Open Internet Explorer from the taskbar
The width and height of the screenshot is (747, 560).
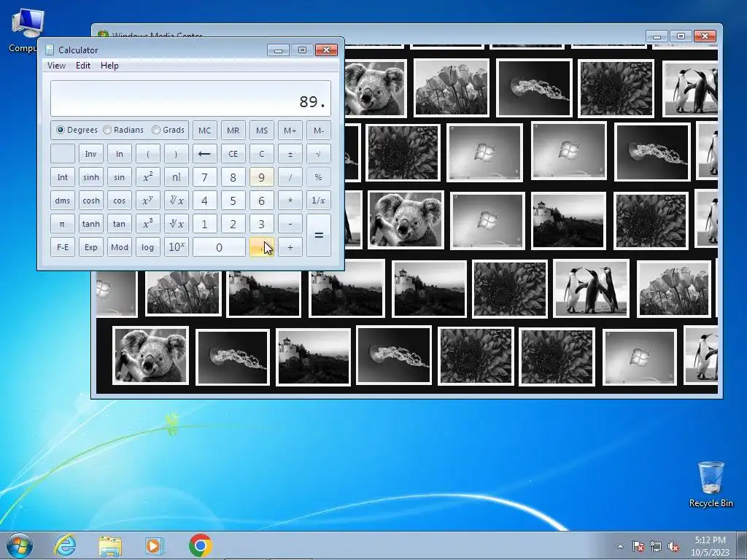65,545
